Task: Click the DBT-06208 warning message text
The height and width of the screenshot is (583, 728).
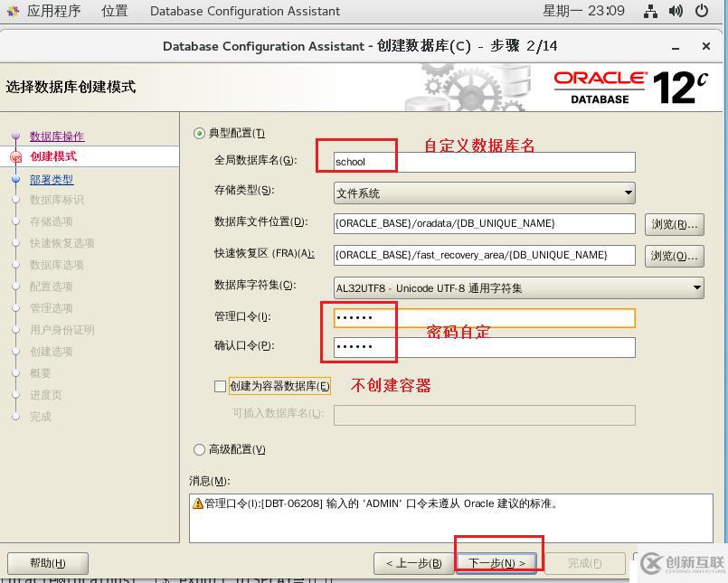Action: pyautogui.click(x=381, y=503)
